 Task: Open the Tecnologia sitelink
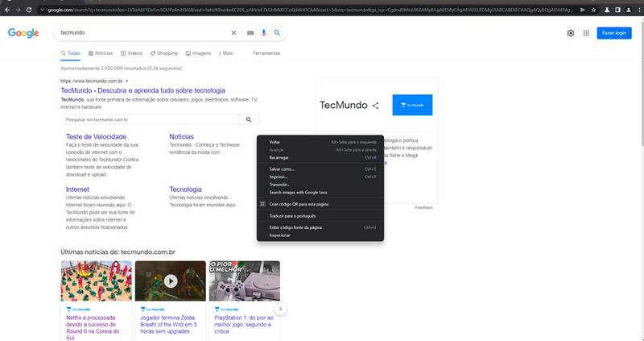[x=185, y=189]
